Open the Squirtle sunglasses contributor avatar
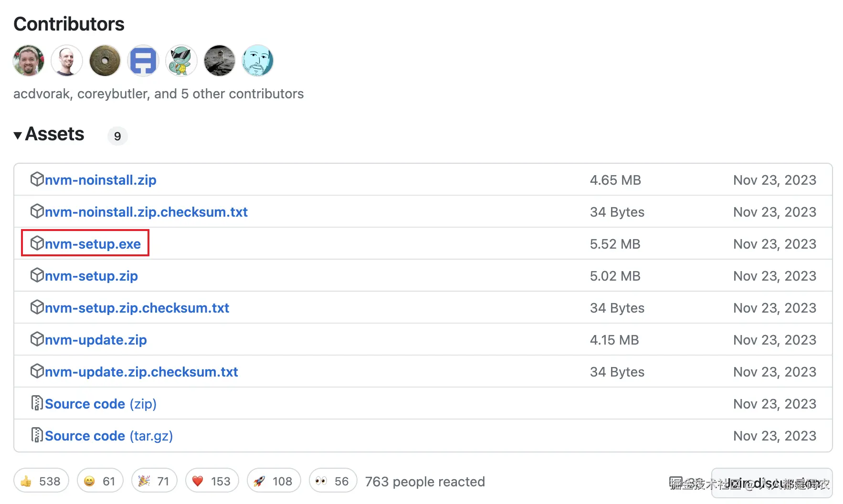This screenshot has width=843, height=504. pyautogui.click(x=181, y=61)
